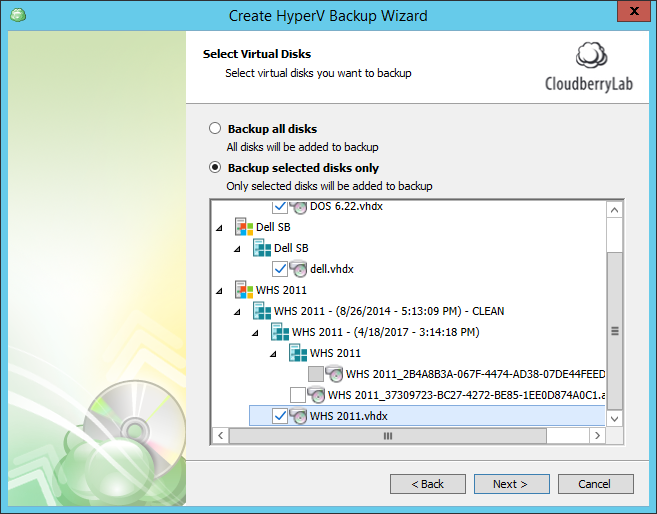
Task: Collapse the WHS 2011 8/26/2014 CLEAN node
Action: tap(237, 312)
